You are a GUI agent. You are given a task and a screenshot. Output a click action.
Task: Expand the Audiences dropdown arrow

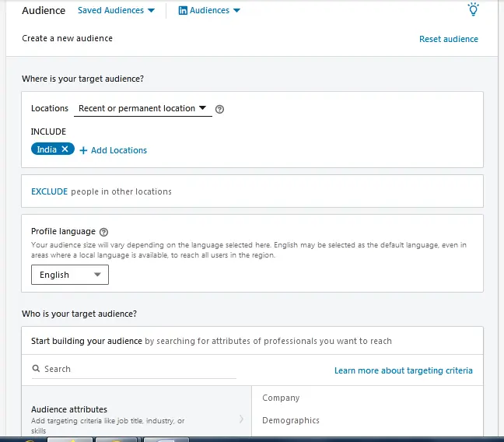pos(236,11)
